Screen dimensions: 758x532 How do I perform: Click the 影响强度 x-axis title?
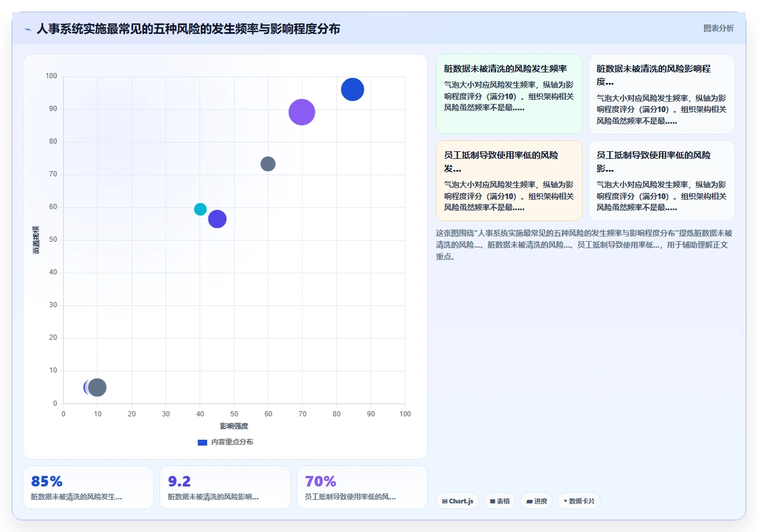tap(234, 426)
